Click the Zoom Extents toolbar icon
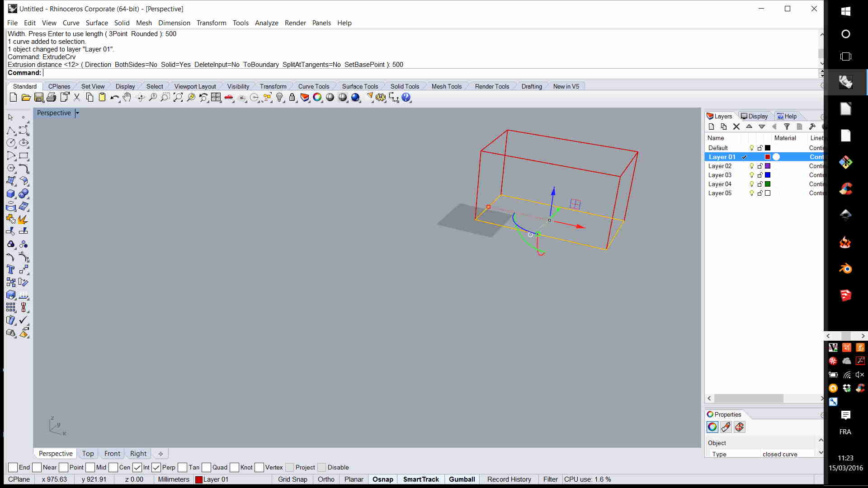Image resolution: width=868 pixels, height=488 pixels. click(x=178, y=97)
